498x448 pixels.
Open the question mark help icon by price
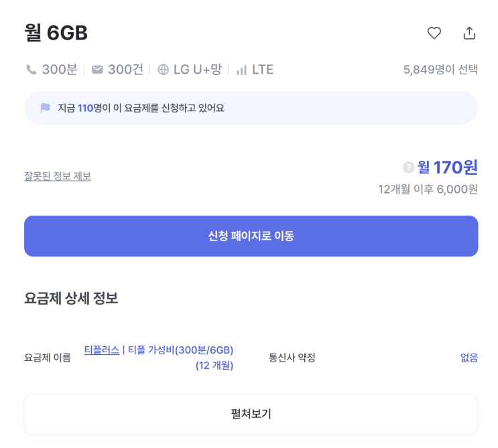click(x=408, y=167)
